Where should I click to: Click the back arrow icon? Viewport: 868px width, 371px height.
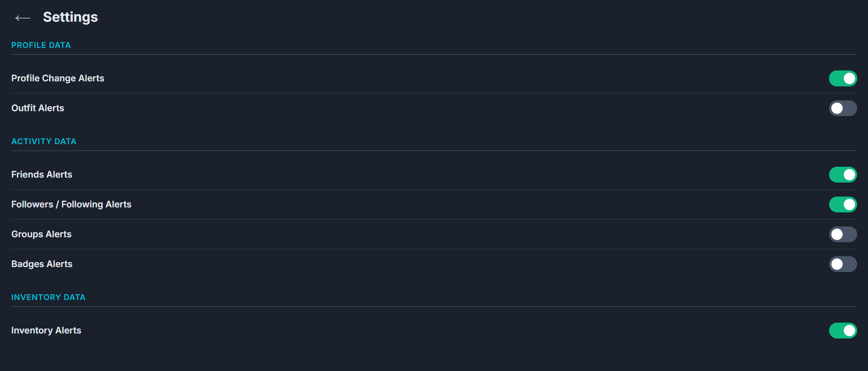tap(22, 18)
